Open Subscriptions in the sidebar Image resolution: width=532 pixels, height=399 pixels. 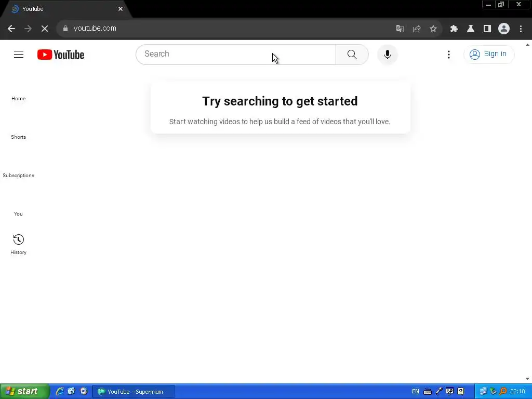(x=18, y=176)
